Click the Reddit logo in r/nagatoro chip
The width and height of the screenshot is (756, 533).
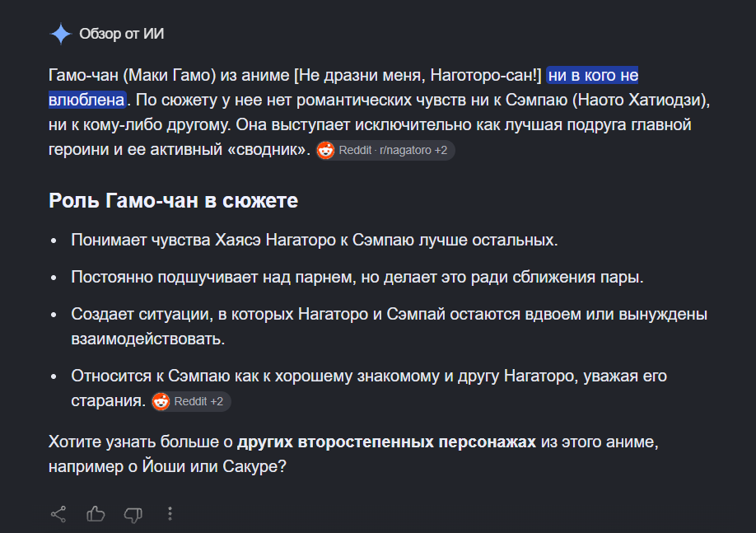[x=325, y=151]
